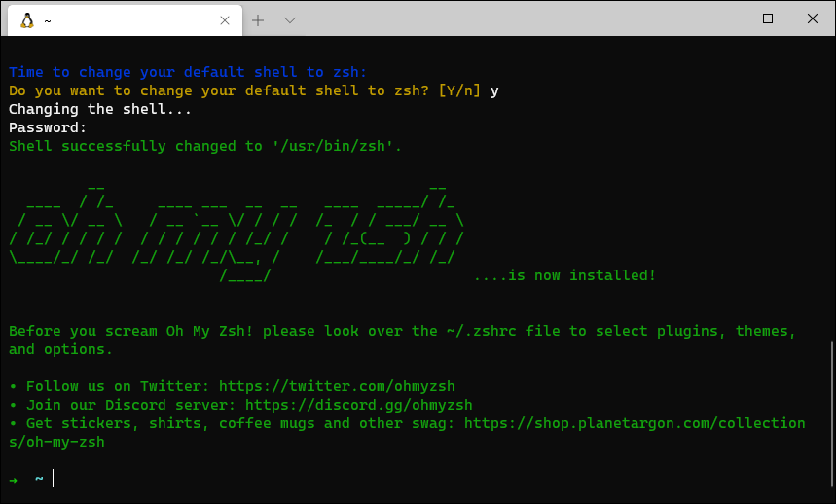
Task: Open the https://twitter.com/ohmyzsh link
Action: [x=337, y=386]
